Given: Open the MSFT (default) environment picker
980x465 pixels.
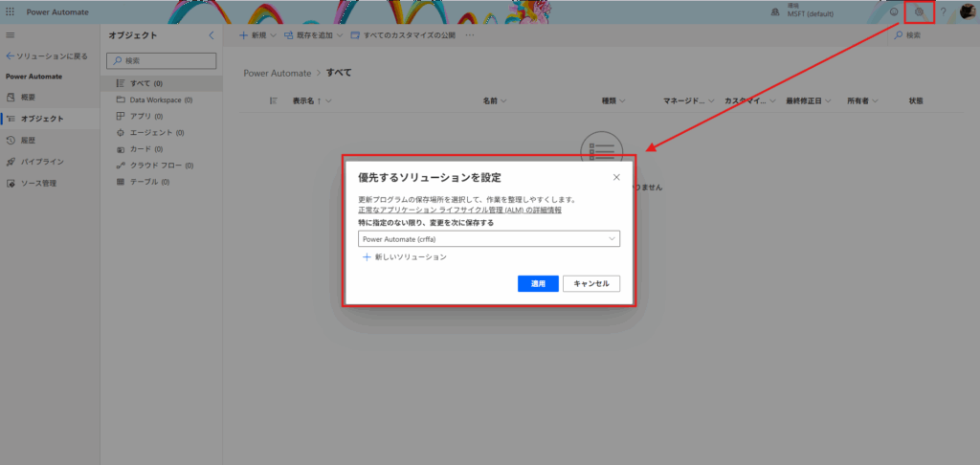Looking at the screenshot, I should pyautogui.click(x=804, y=11).
